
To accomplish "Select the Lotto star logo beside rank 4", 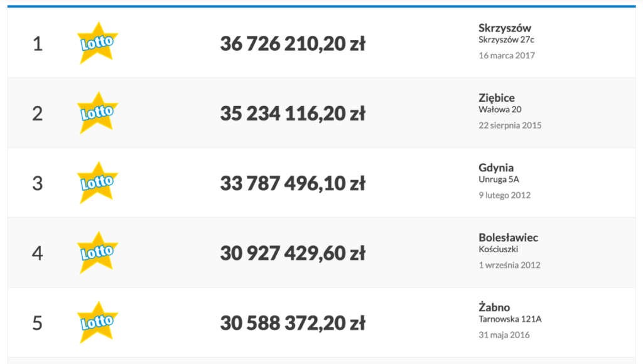I will coord(97,252).
